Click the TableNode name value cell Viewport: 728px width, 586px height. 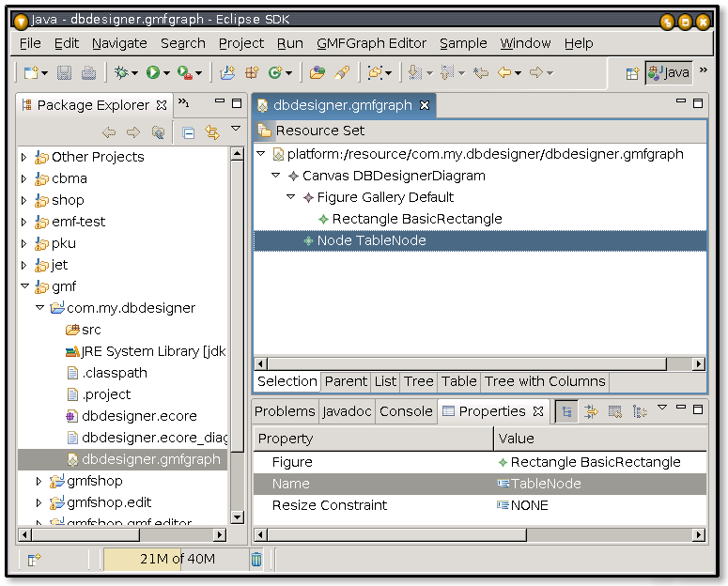coord(546,484)
